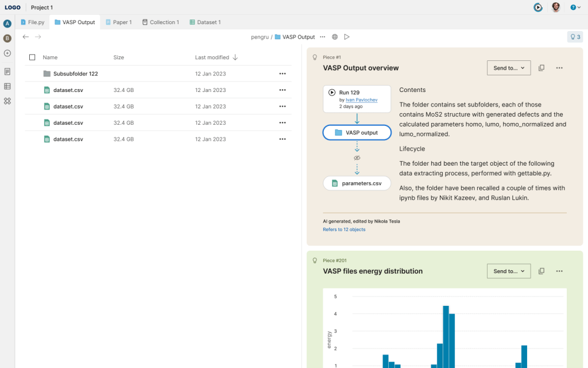This screenshot has height=368, width=588.
Task: Select the parameters.csv node in the diagram
Action: pyautogui.click(x=357, y=183)
